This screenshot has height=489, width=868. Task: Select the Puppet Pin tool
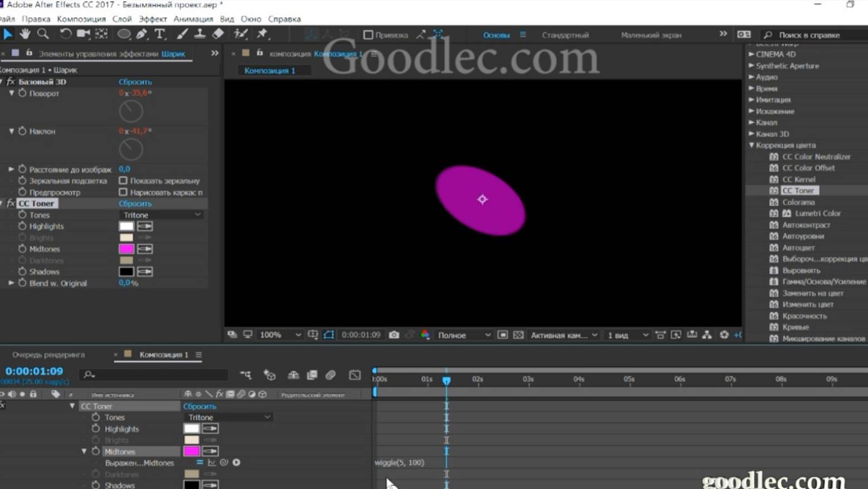pos(262,34)
